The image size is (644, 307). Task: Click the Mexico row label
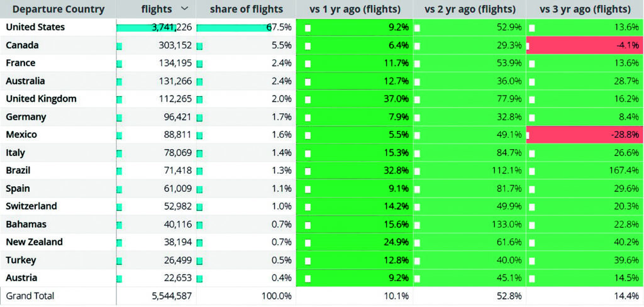click(x=21, y=135)
